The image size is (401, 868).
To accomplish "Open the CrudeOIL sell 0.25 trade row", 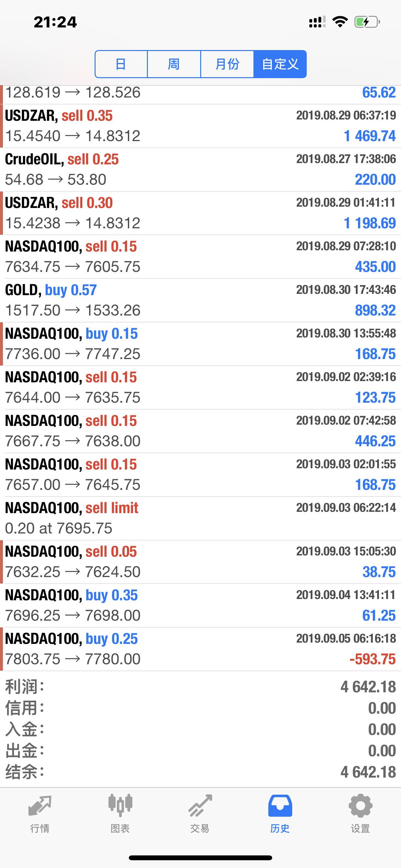I will (x=200, y=169).
